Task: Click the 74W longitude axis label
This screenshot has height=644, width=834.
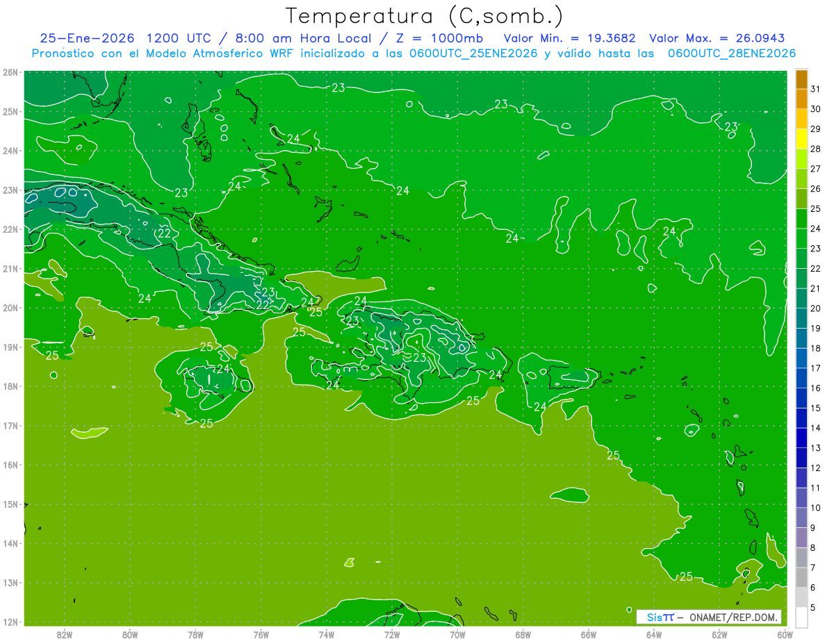Action: click(326, 634)
